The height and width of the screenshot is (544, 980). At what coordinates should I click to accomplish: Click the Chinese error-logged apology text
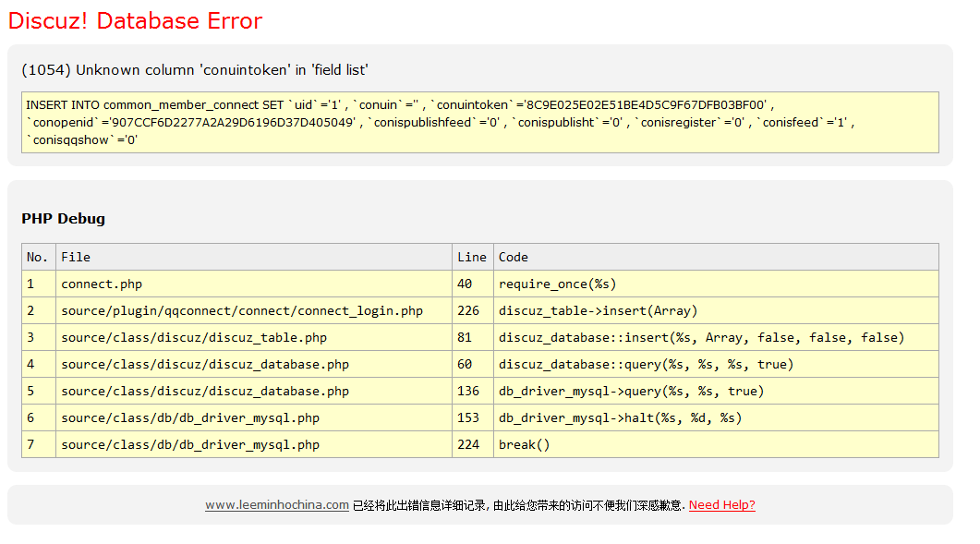pos(519,505)
